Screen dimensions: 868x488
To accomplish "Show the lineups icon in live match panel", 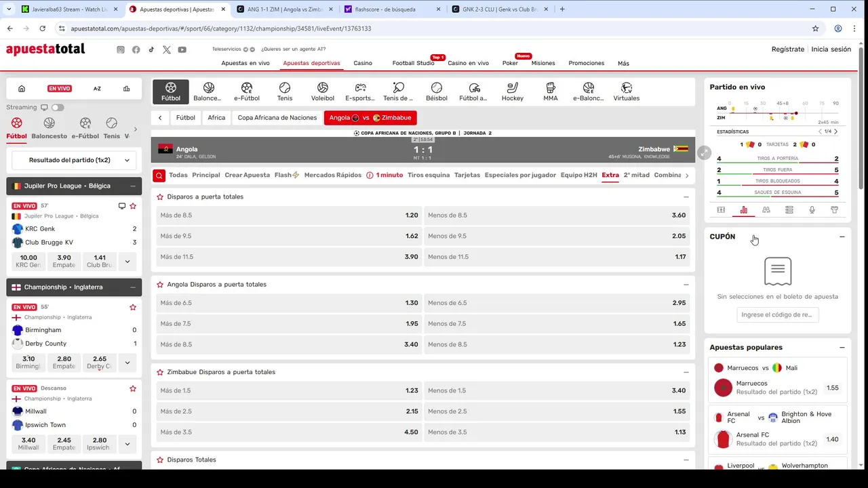I will pyautogui.click(x=766, y=210).
